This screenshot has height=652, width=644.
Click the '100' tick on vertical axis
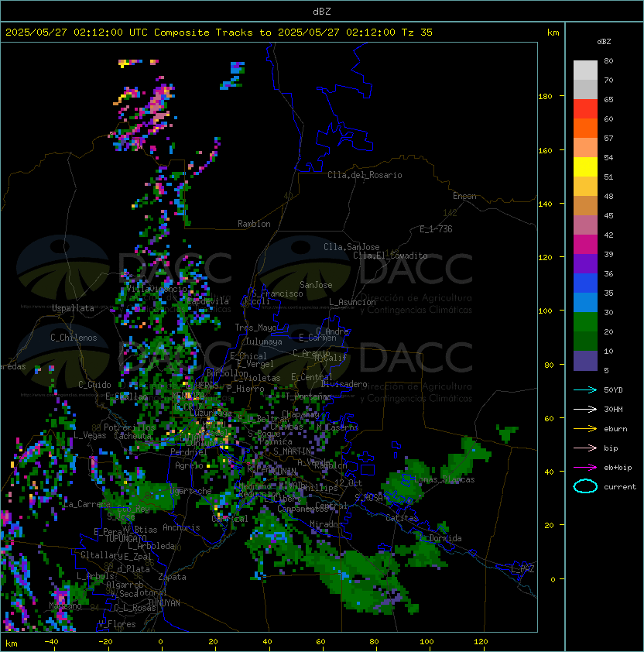pos(545,311)
